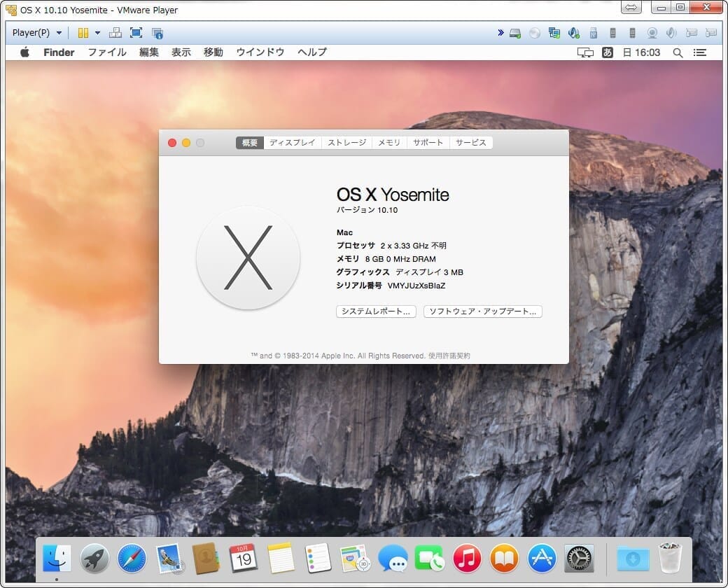Image resolution: width=728 pixels, height=588 pixels.
Task: Click the Japanese input source indicator
Action: (x=608, y=52)
